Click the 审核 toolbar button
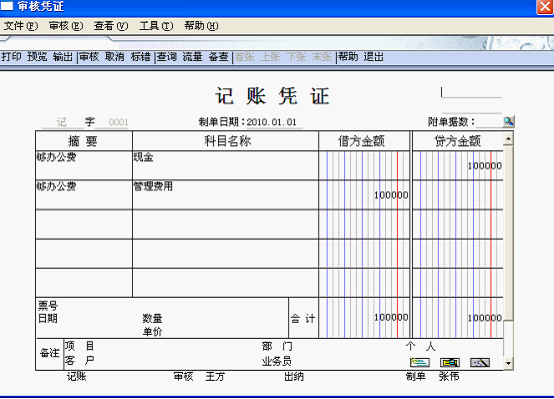 pyautogui.click(x=89, y=57)
